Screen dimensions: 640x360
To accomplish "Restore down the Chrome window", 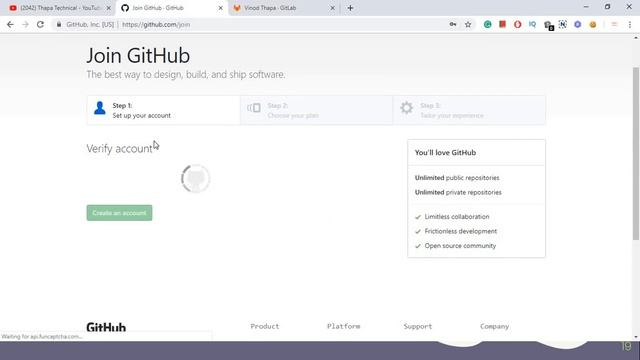I will (607, 7).
